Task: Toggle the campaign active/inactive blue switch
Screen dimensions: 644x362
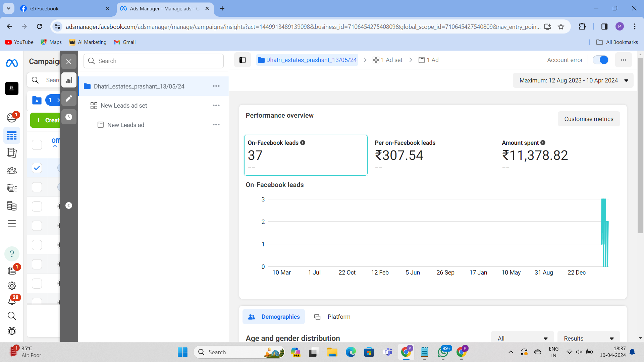Action: [x=602, y=60]
